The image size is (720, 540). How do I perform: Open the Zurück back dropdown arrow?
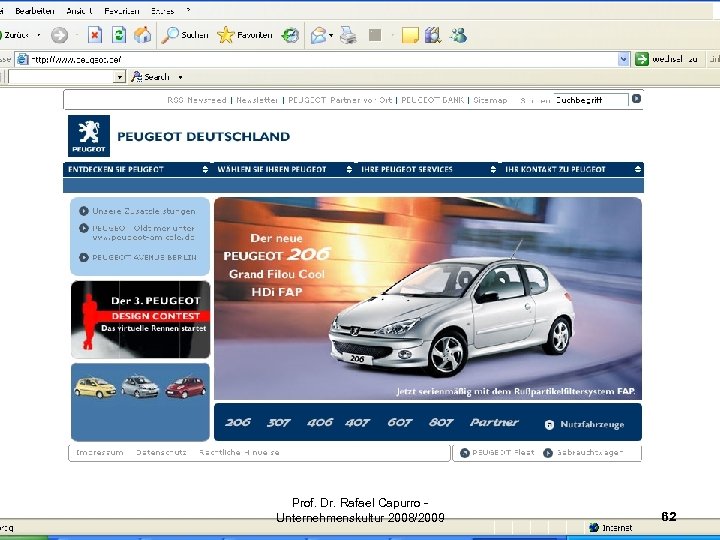pos(39,35)
